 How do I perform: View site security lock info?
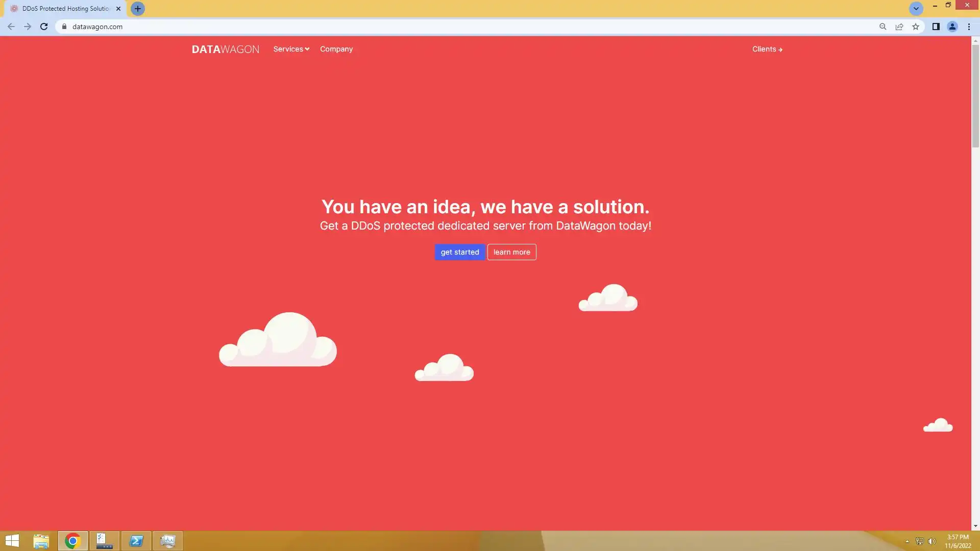point(64,27)
